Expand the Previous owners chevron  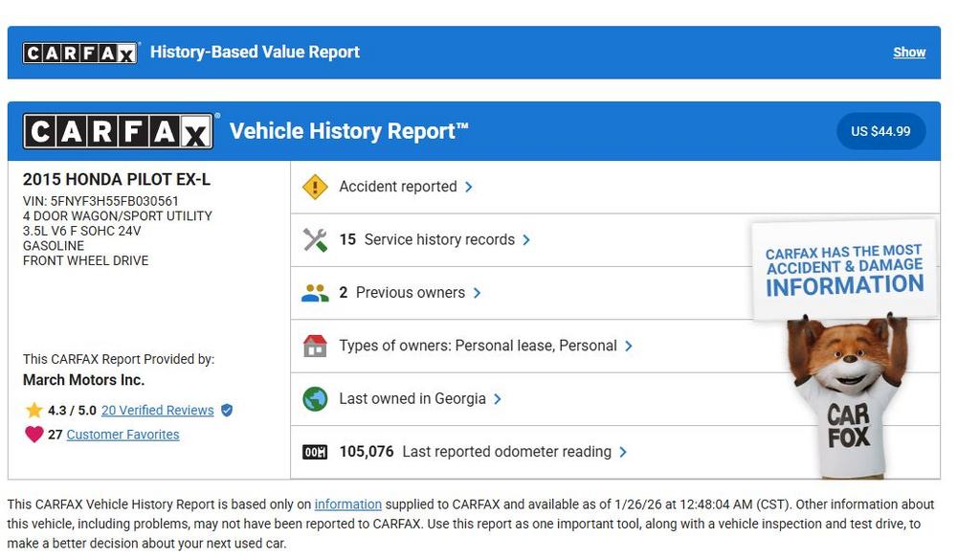pos(477,293)
